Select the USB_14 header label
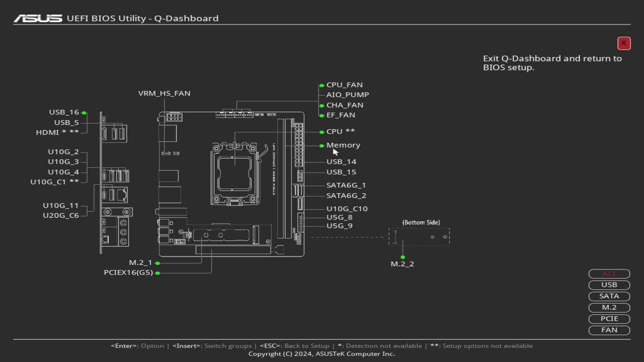The width and height of the screenshot is (644, 362). pos(341,162)
